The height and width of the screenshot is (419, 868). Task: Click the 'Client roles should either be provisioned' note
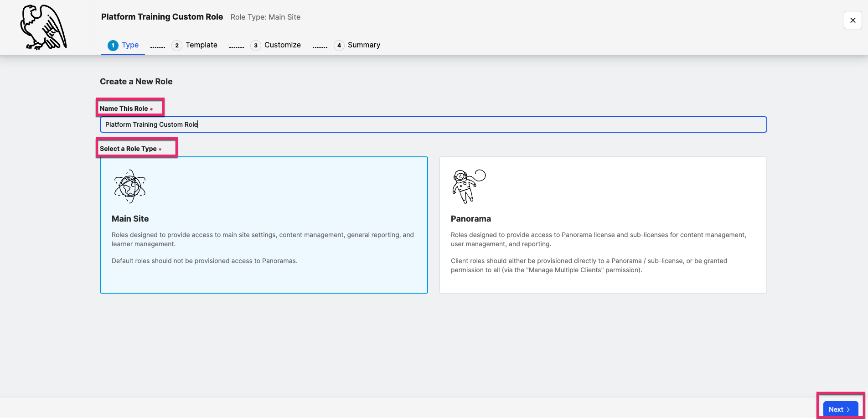pyautogui.click(x=589, y=265)
